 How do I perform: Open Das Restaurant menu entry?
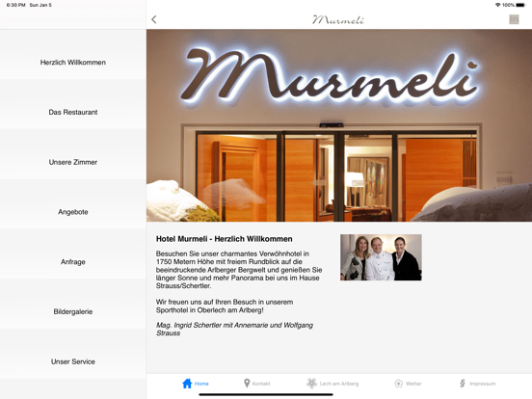tap(73, 113)
